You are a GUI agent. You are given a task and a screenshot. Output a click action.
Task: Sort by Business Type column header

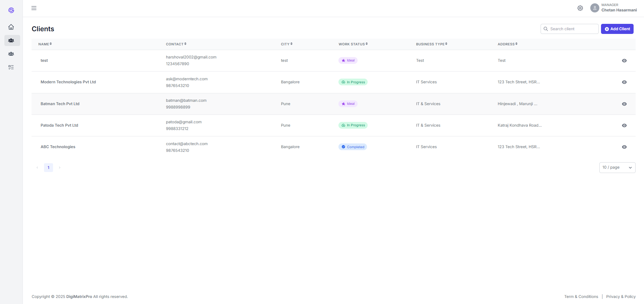click(x=431, y=44)
